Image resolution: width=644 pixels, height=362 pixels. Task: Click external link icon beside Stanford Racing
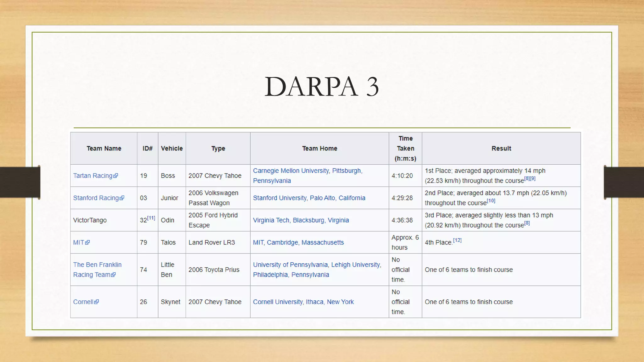pos(122,198)
